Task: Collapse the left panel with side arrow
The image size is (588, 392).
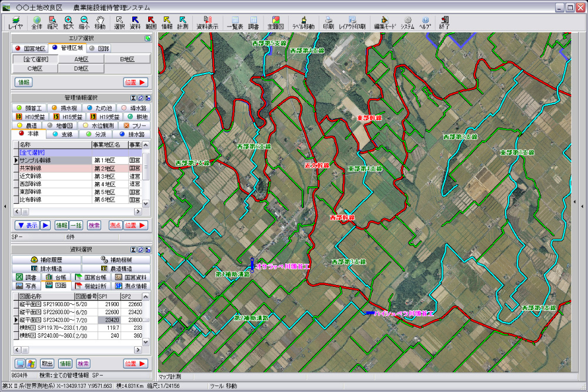Action: [x=5, y=206]
